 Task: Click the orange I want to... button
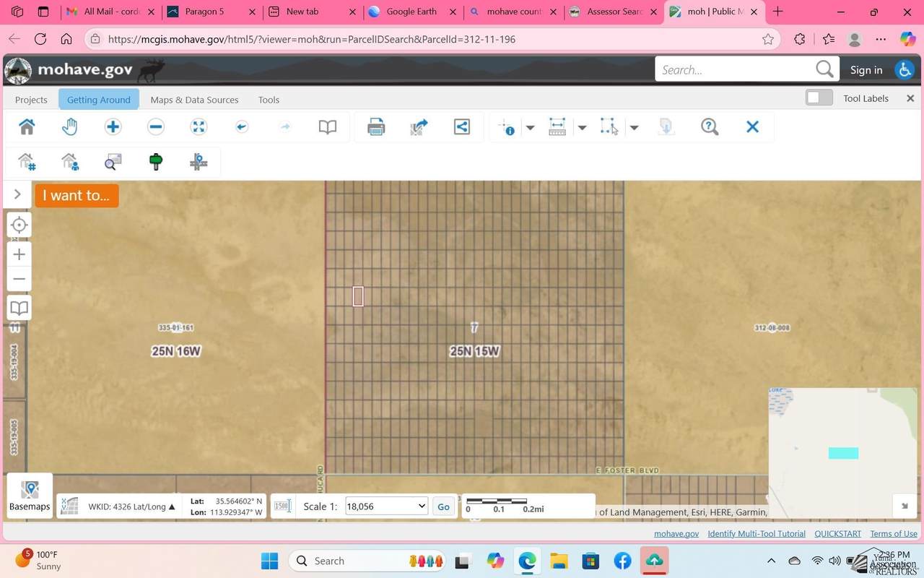click(x=77, y=195)
